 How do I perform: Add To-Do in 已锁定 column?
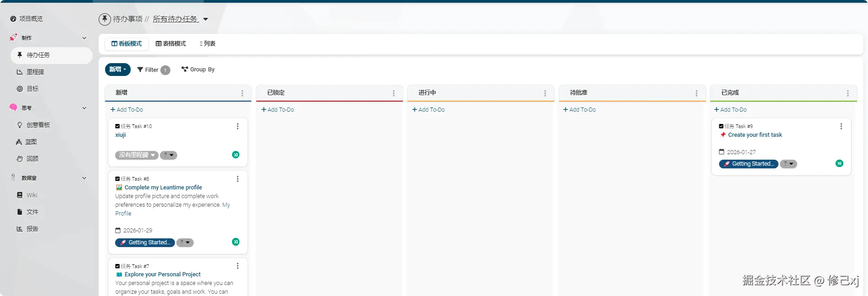[277, 110]
